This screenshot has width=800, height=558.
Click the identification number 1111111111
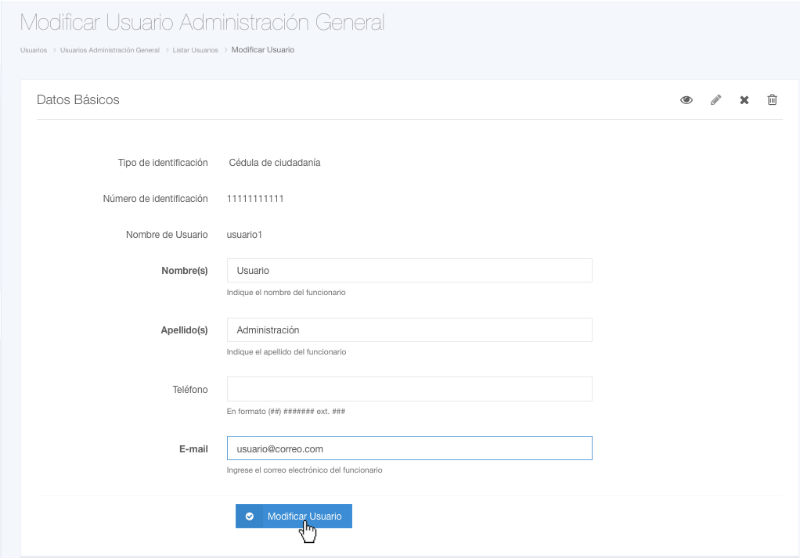click(x=256, y=198)
